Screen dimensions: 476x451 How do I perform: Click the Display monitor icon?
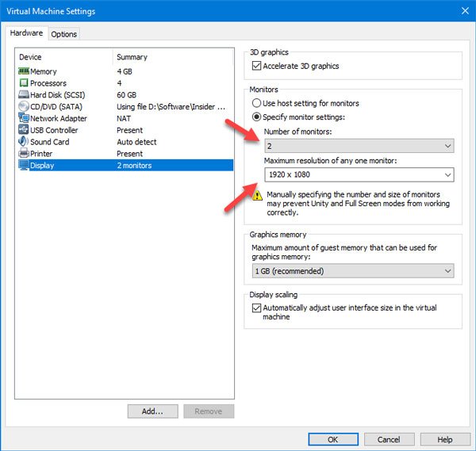(x=23, y=165)
